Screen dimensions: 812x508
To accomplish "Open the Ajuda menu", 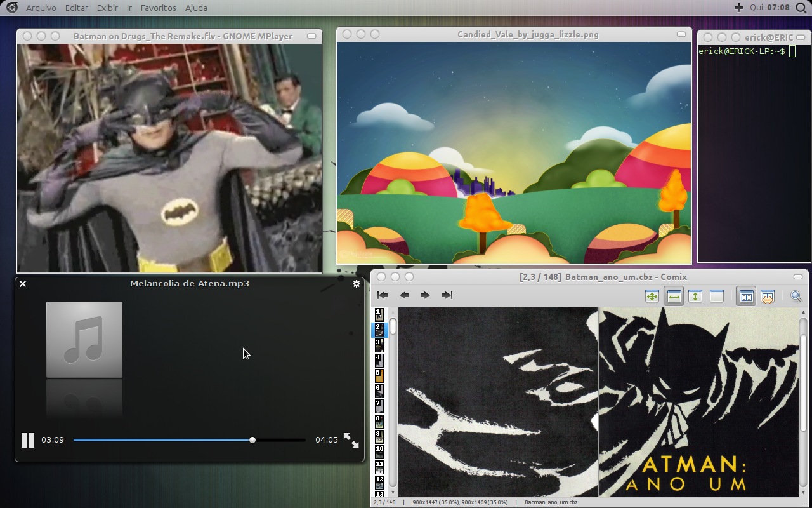I will tap(196, 8).
